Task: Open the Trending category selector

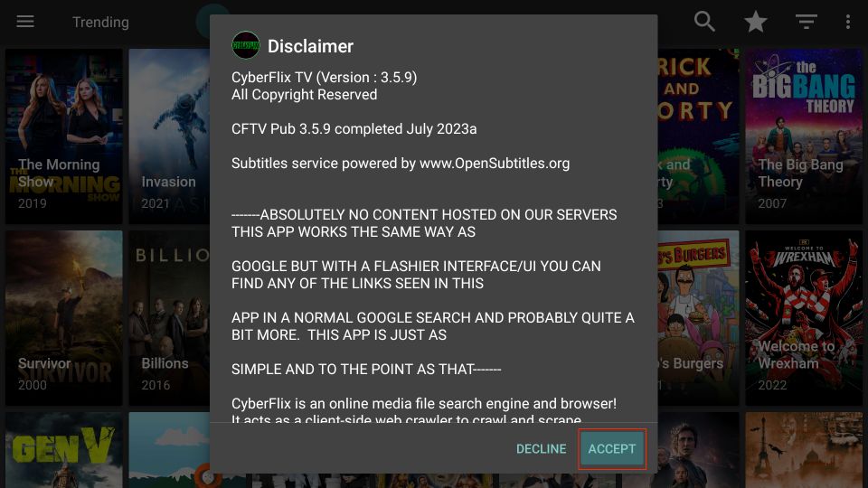Action: [x=100, y=22]
